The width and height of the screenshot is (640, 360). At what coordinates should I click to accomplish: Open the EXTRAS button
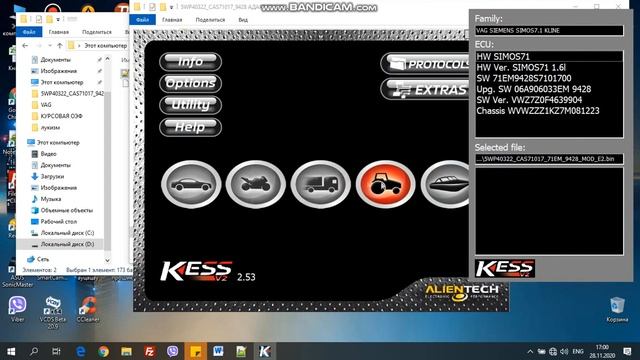tap(425, 89)
